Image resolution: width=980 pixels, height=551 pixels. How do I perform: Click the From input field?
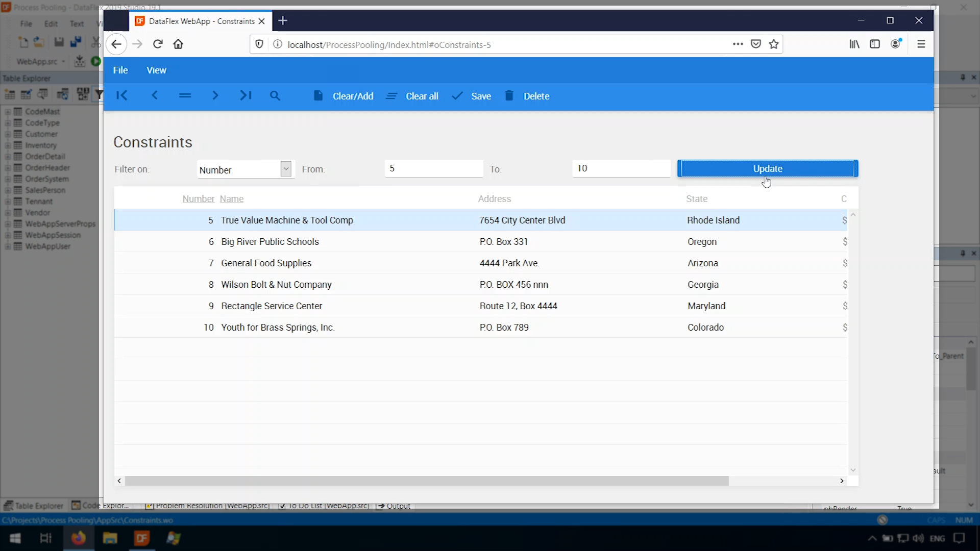[433, 168]
